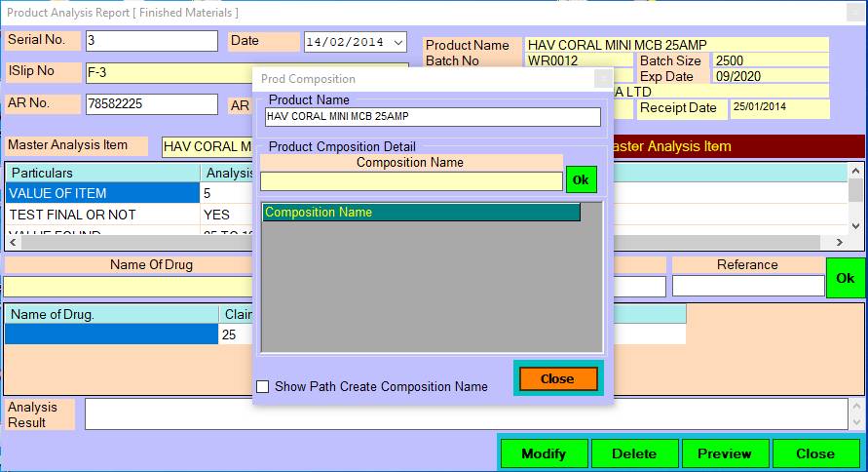Click the orange Close button in Prod Composition

[x=557, y=378]
